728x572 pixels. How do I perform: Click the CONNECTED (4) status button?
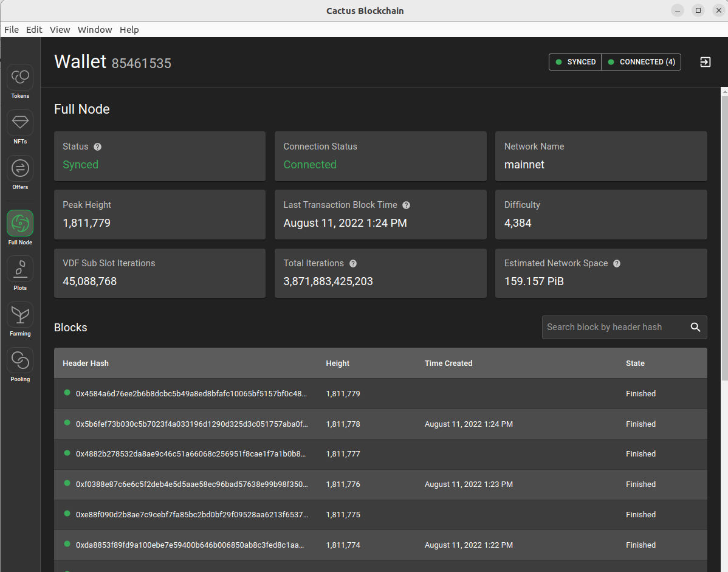pos(641,62)
